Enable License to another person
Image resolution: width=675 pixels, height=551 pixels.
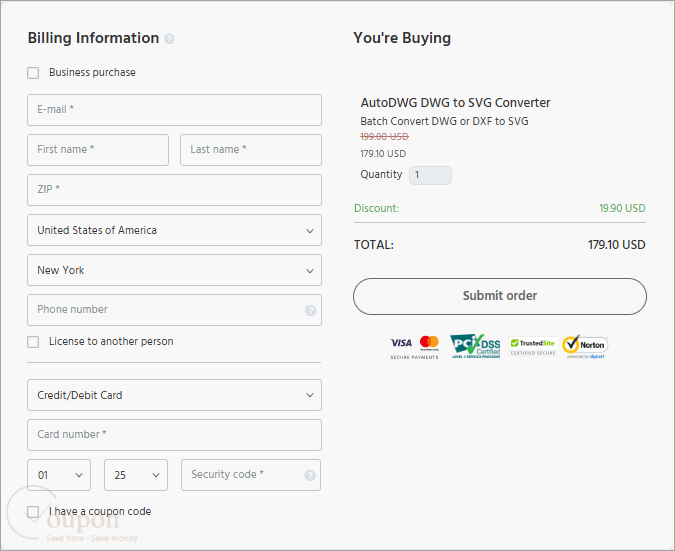pos(33,342)
